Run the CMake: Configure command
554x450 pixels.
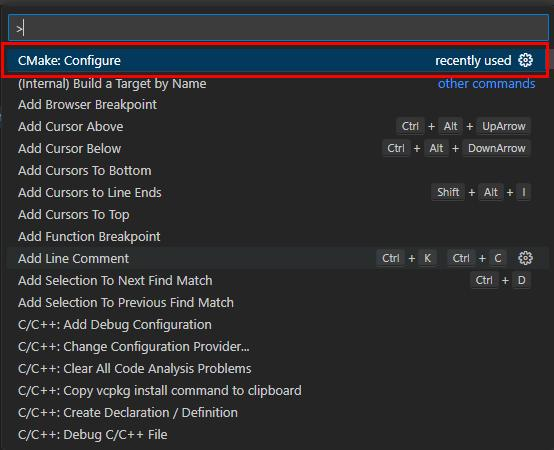[x=277, y=60]
